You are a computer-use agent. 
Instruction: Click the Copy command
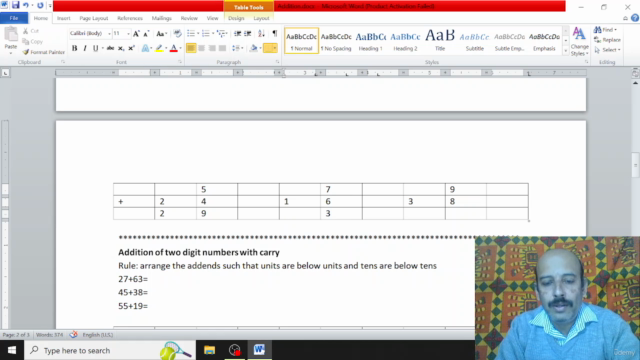(x=33, y=42)
